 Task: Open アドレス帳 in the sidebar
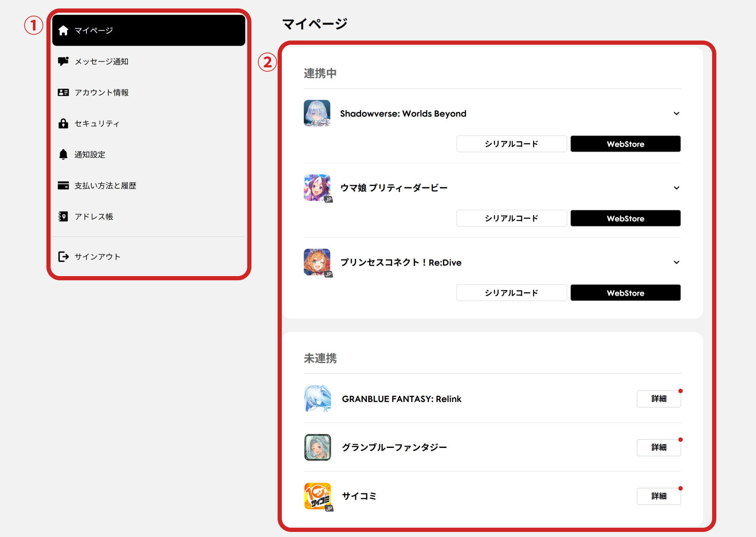click(148, 217)
